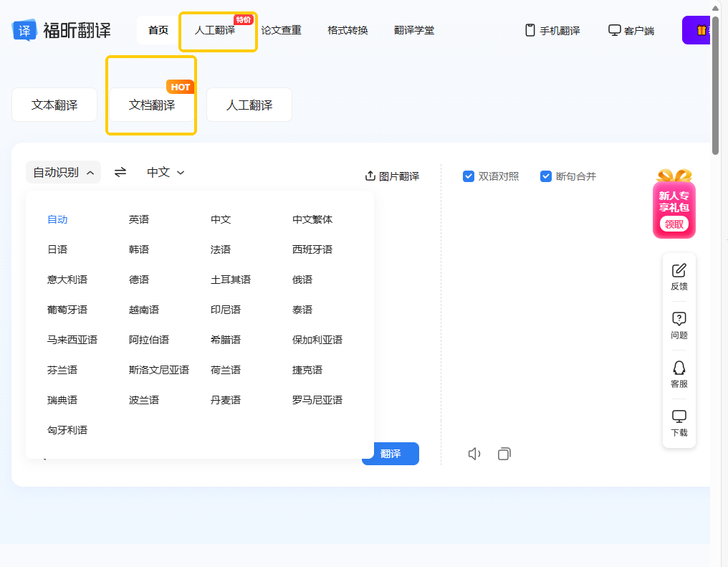Open 论文查重 in the top navigation
The height and width of the screenshot is (567, 728).
tap(281, 30)
